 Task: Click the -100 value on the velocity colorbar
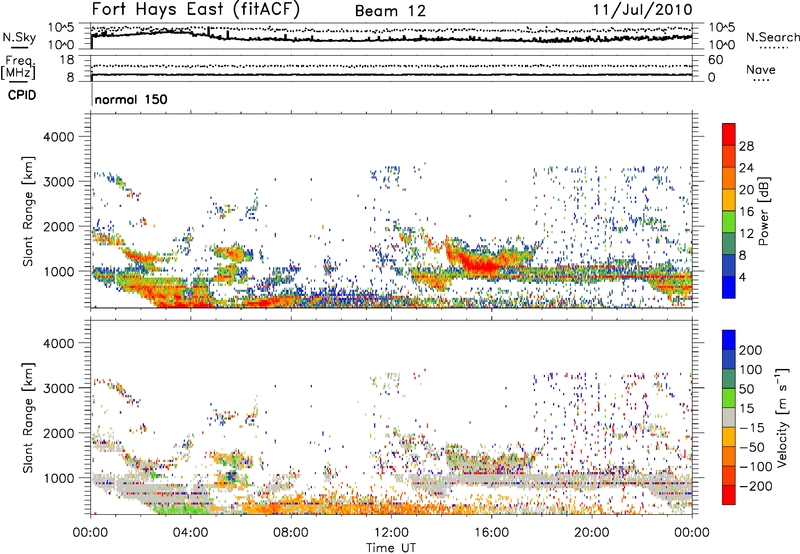pos(756,467)
